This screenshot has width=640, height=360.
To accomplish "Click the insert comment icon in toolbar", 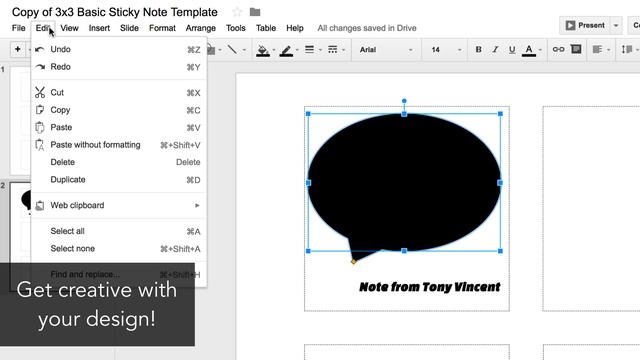I will tap(576, 49).
